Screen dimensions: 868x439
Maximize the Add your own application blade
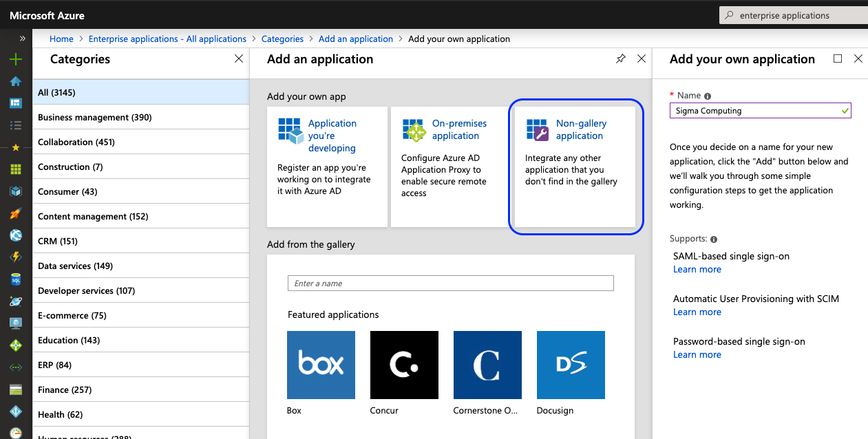[838, 59]
